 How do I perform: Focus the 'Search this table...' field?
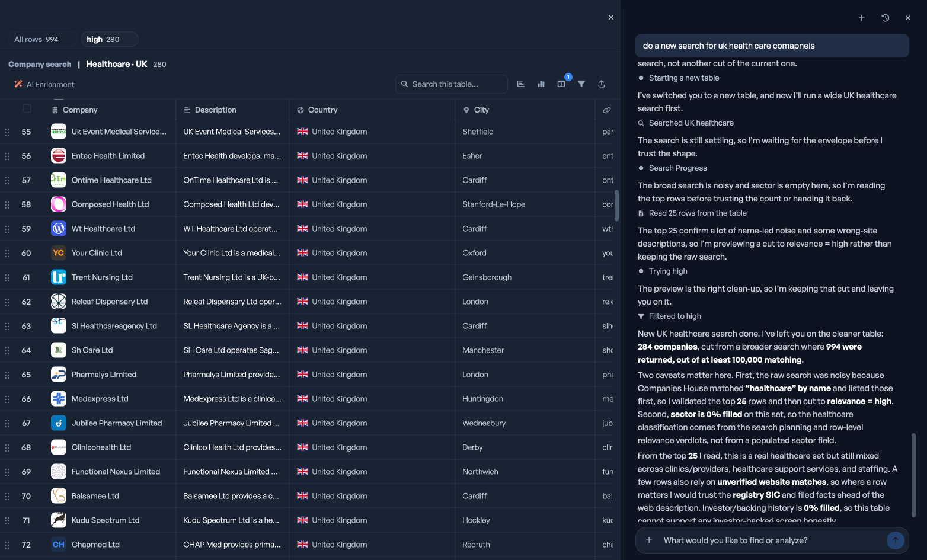[x=452, y=84]
